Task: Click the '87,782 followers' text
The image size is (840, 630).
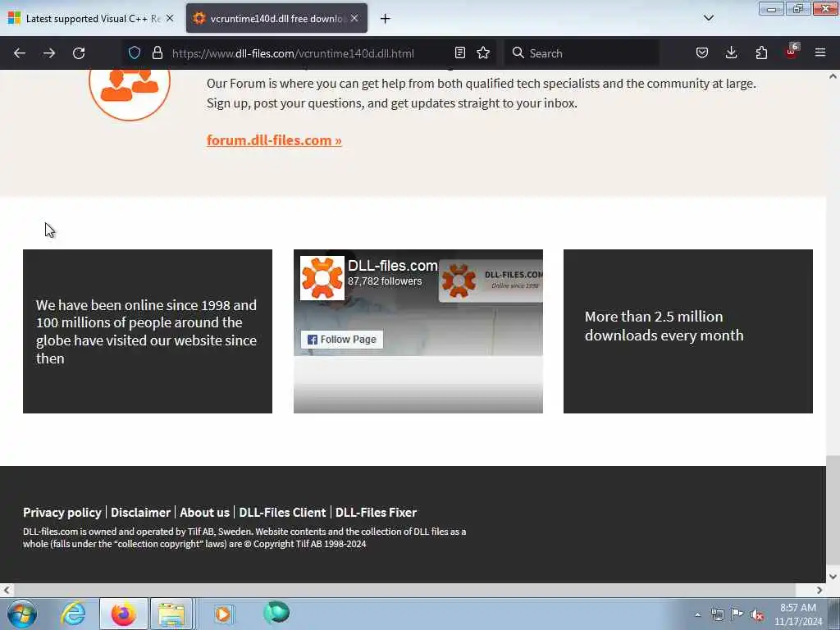Action: coord(385,281)
